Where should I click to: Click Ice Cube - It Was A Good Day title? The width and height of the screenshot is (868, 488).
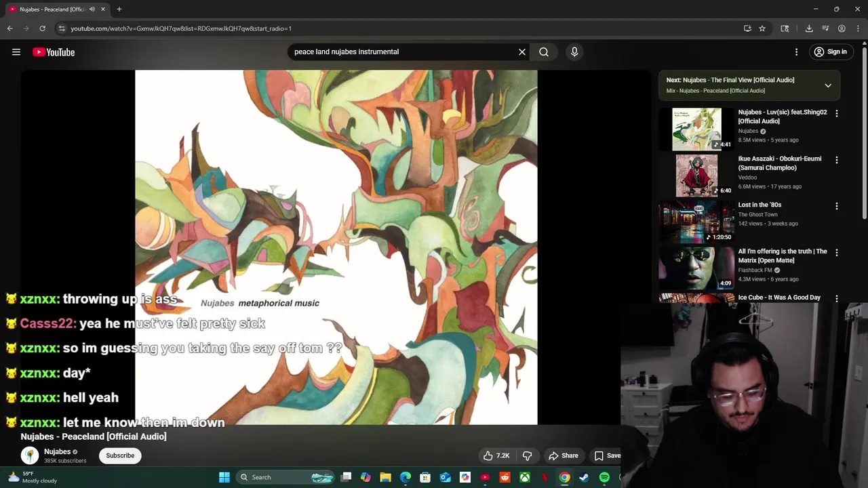click(x=779, y=298)
